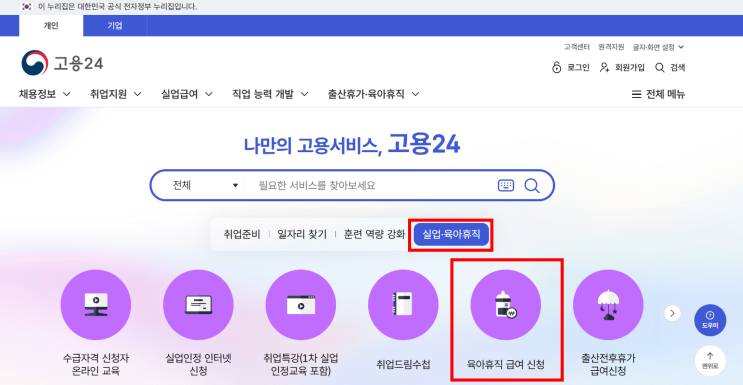Select the 취업준비 category tab
This screenshot has height=385, width=743.
click(x=242, y=234)
